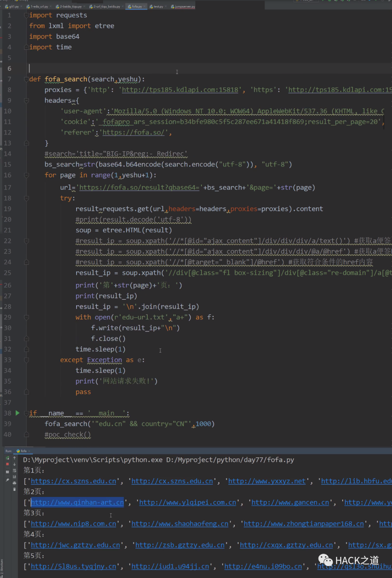Collapse the except block at line 33

tap(26, 360)
